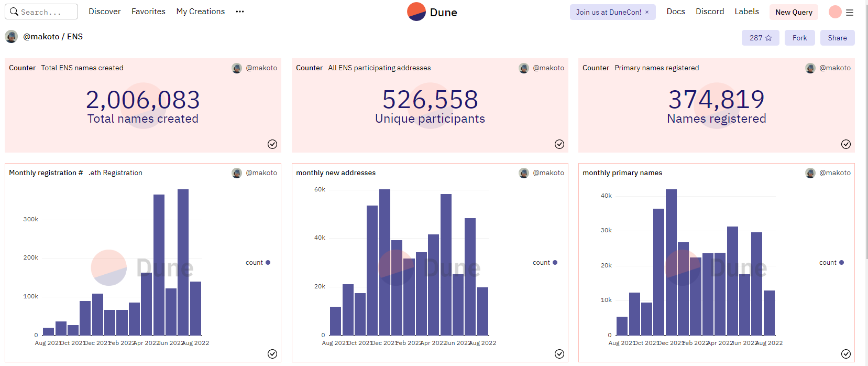Toggle count series in monthly registration legend

(258, 263)
